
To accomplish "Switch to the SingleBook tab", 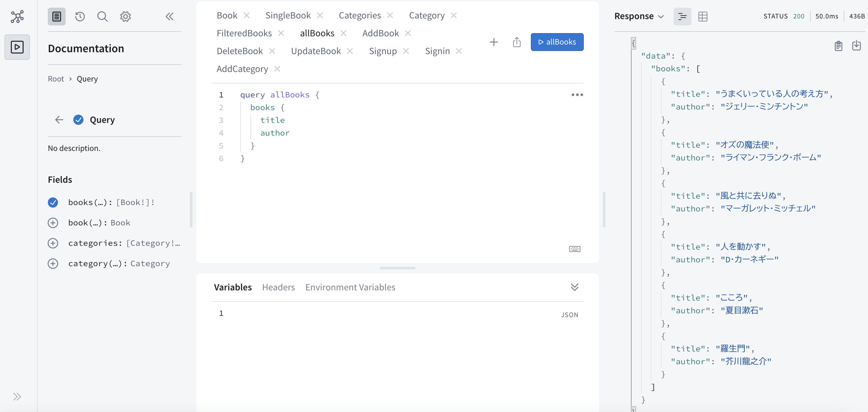I will [288, 15].
